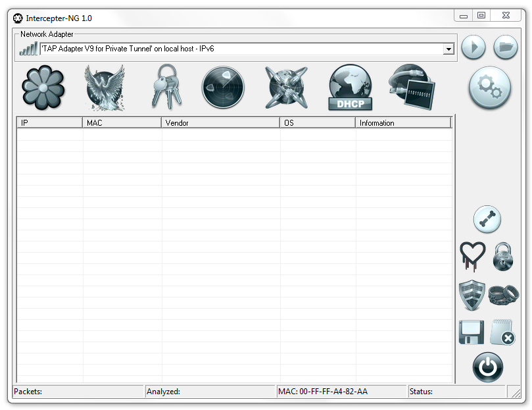This screenshot has width=532, height=410.
Task: Click the interlocked rings icon
Action: [x=504, y=295]
